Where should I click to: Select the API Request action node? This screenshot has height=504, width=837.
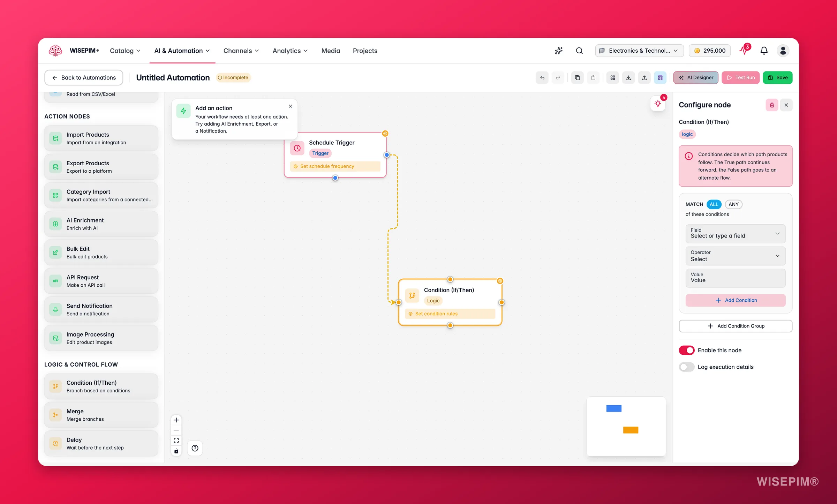tap(101, 281)
